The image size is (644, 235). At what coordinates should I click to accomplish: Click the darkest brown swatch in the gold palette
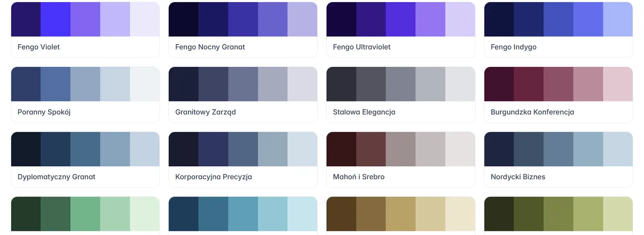[x=341, y=214]
